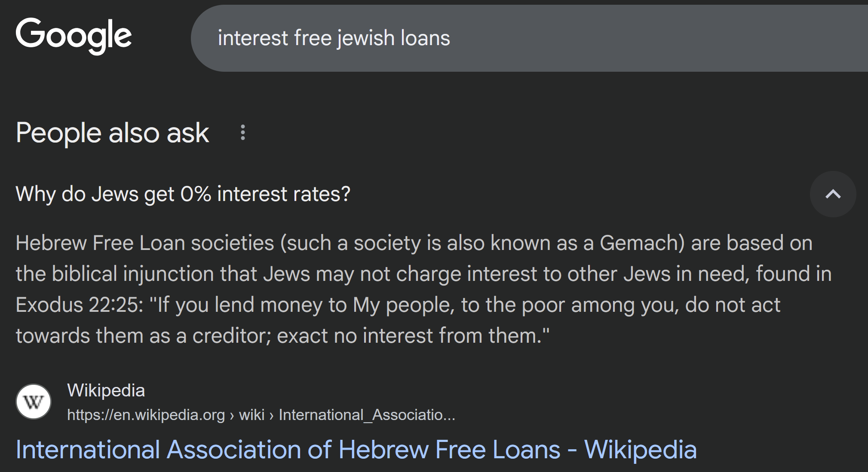
Task: Collapse the "Why do Jews get 0%" question
Action: [183, 194]
